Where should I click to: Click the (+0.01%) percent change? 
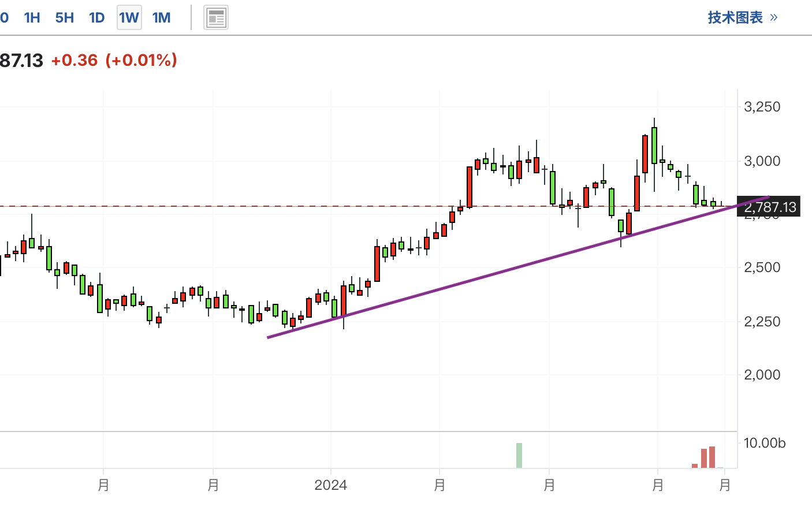[141, 60]
